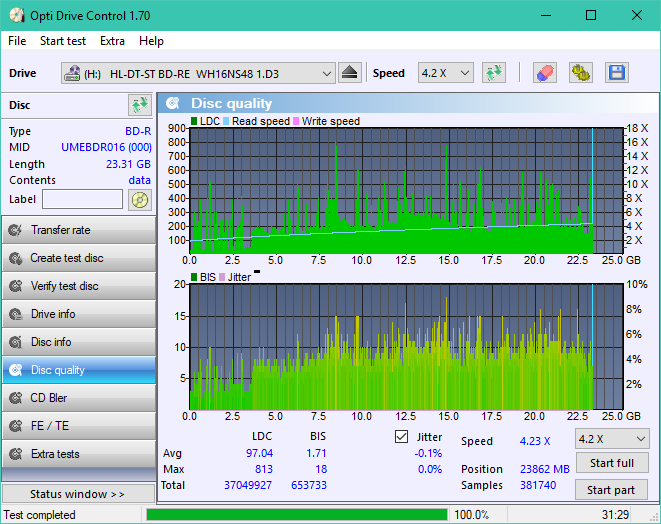The height and width of the screenshot is (524, 661).
Task: Click the eraser icon in toolbar
Action: (544, 73)
